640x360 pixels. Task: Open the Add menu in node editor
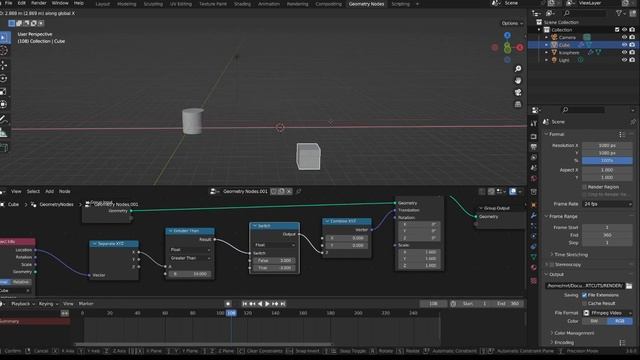point(49,191)
